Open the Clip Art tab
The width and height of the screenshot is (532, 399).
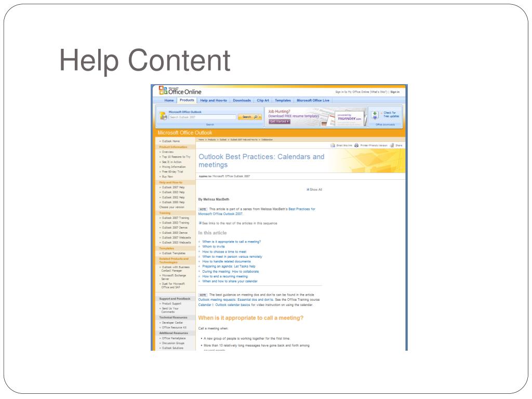tap(263, 100)
